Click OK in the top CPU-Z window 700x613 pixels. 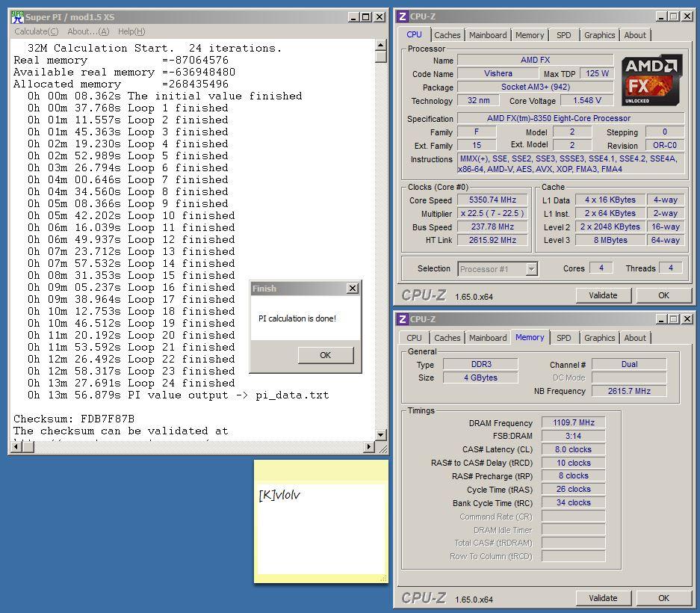tap(663, 295)
